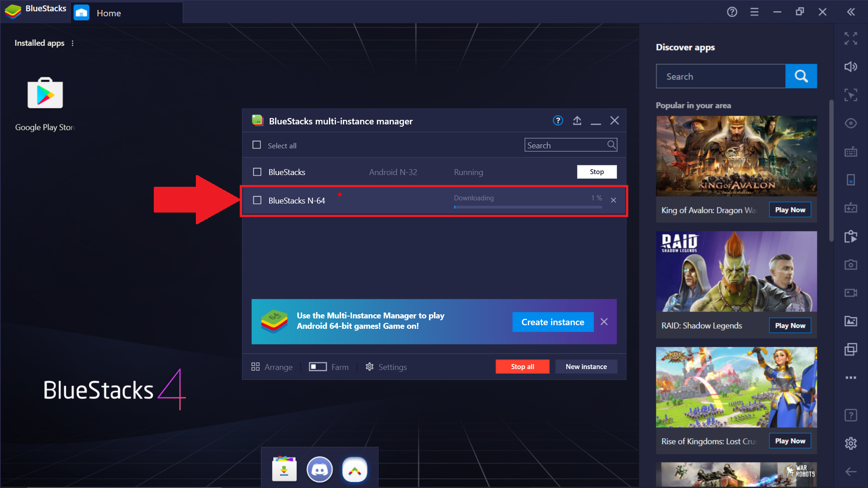Viewport: 868px width, 488px height.
Task: Open the Google Play Store app
Action: click(45, 93)
